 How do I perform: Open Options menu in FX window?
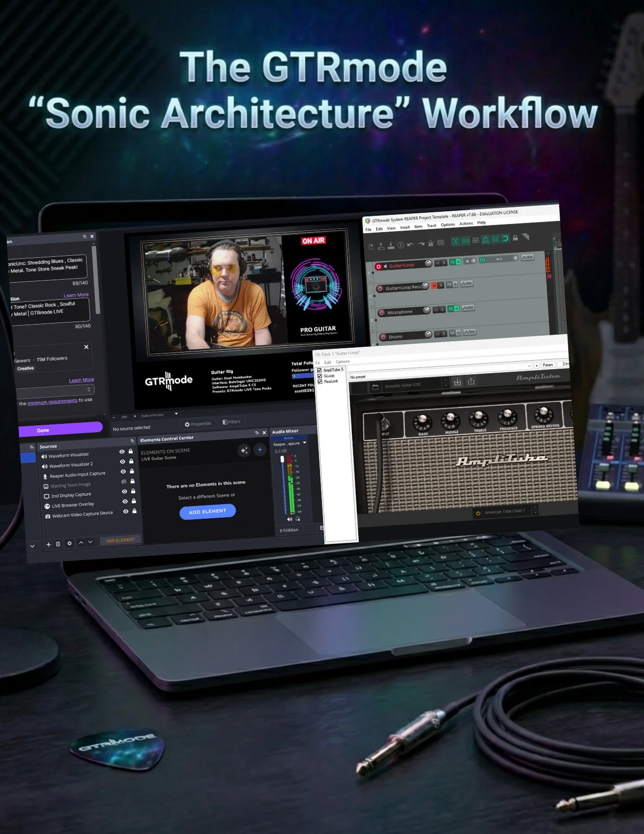point(342,361)
